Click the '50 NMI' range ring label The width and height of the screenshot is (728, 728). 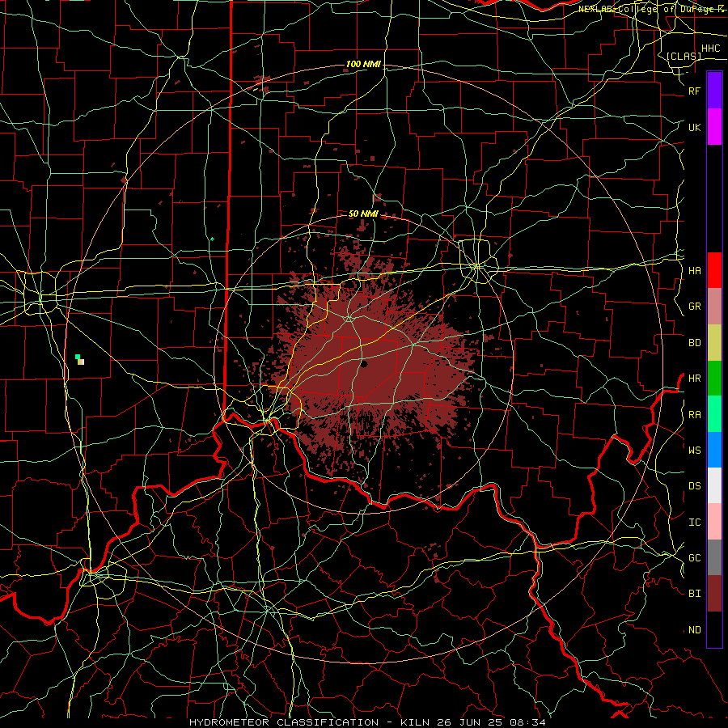pos(363,214)
